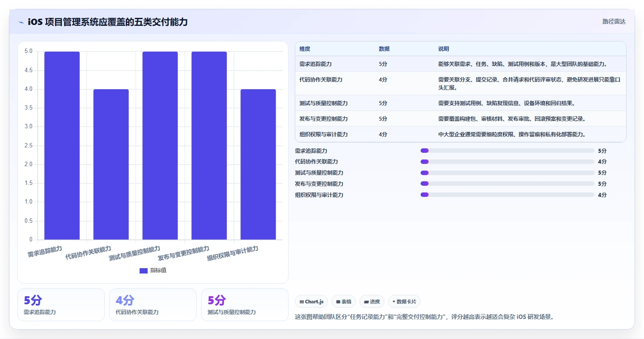Click the Chart.js chip icon
Image resolution: width=644 pixels, height=339 pixels.
click(x=302, y=302)
